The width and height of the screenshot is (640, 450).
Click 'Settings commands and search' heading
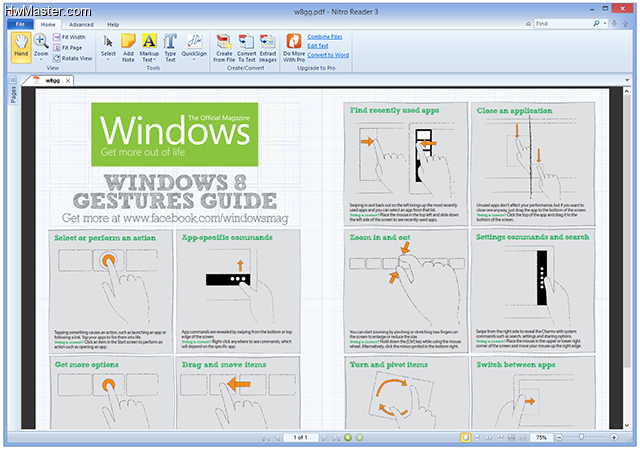coord(533,237)
